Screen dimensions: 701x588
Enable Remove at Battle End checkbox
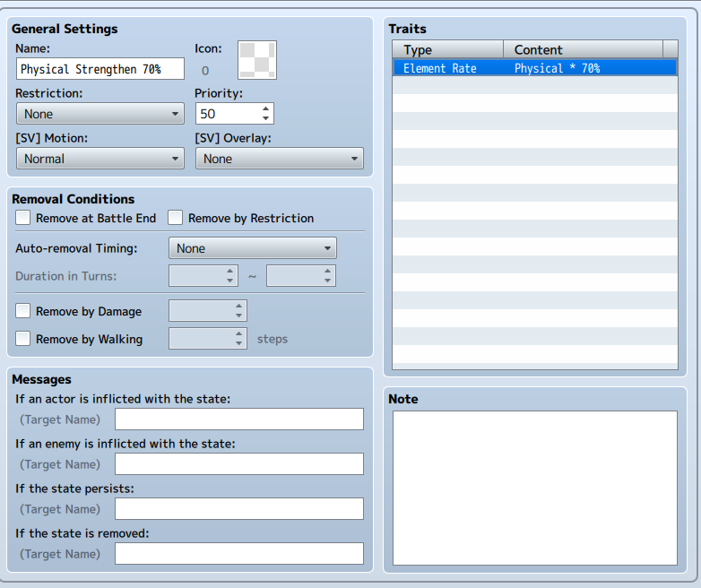22,218
